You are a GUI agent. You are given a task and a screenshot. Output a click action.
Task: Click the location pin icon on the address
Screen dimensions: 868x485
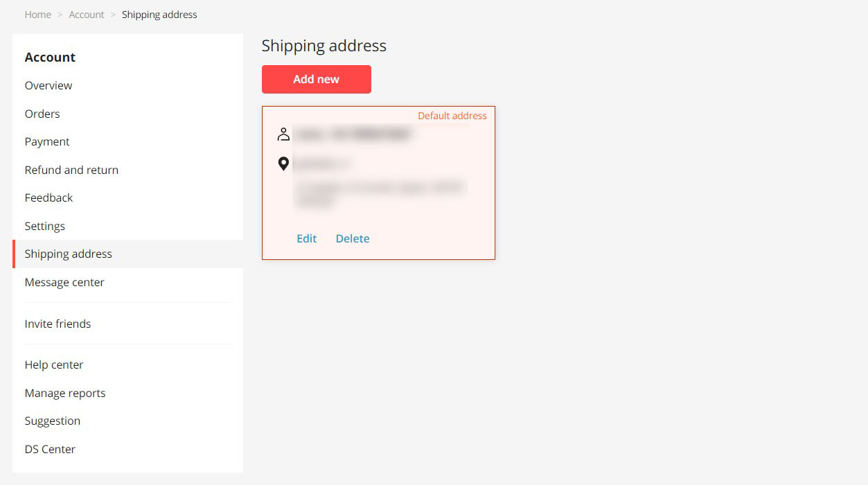coord(283,163)
